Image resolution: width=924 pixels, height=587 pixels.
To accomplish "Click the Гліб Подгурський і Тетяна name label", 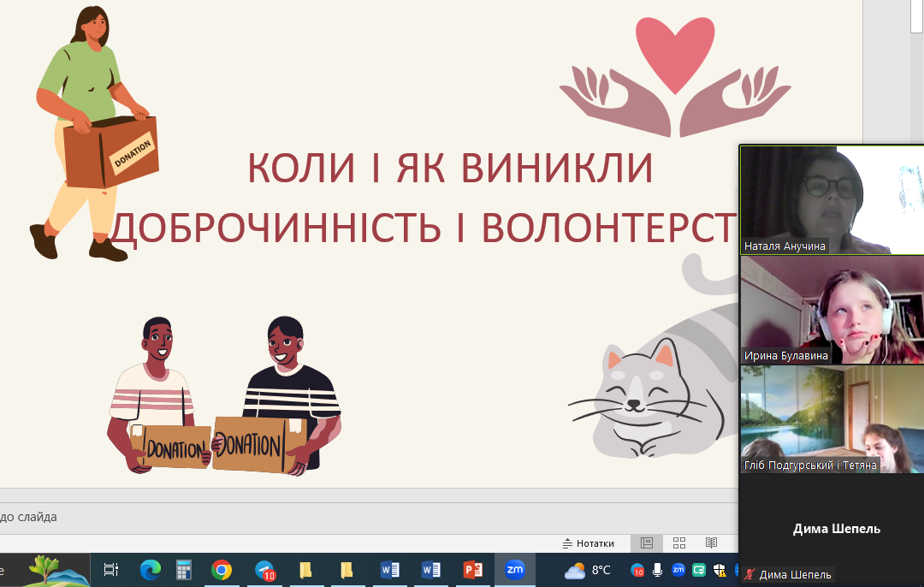I will [810, 465].
